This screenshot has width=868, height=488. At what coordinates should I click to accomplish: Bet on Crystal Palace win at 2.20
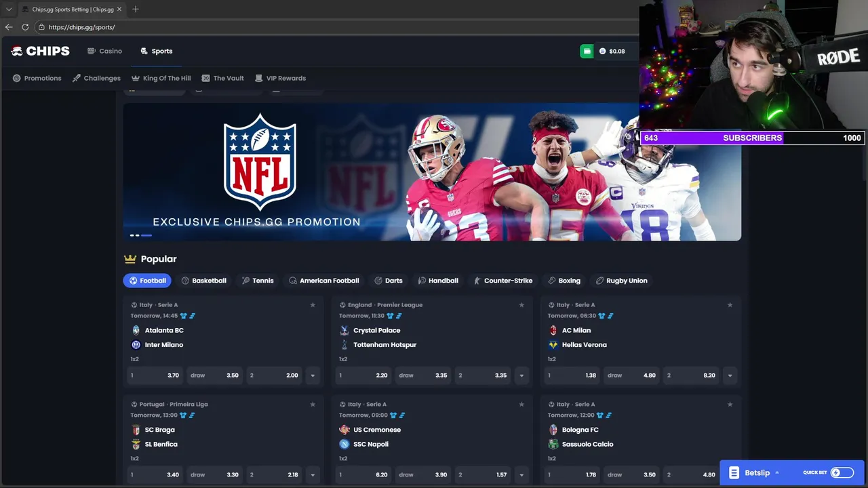point(363,375)
